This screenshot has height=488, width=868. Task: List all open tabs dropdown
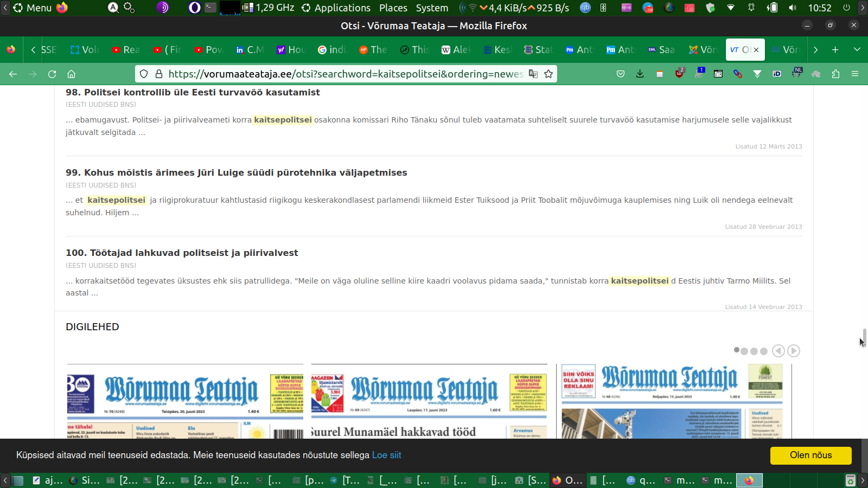[x=857, y=49]
